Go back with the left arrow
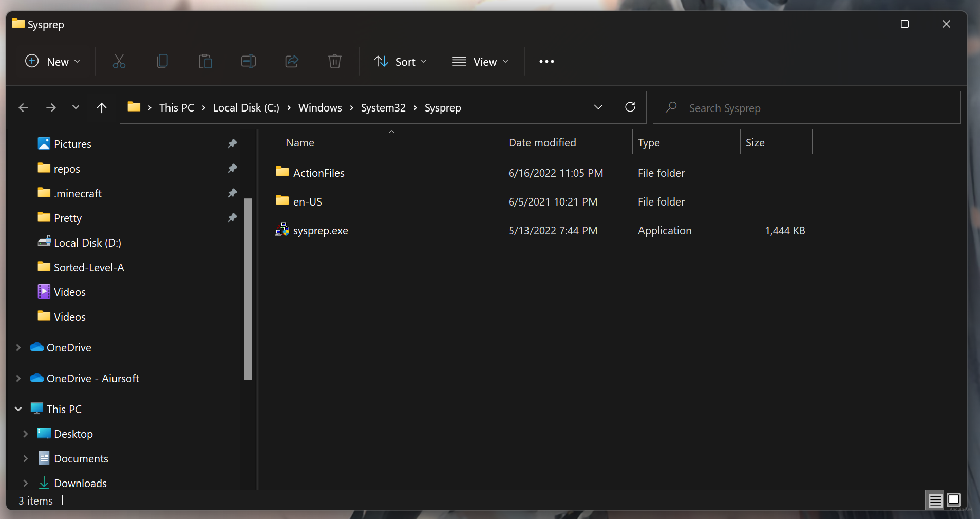The width and height of the screenshot is (980, 519). [23, 107]
